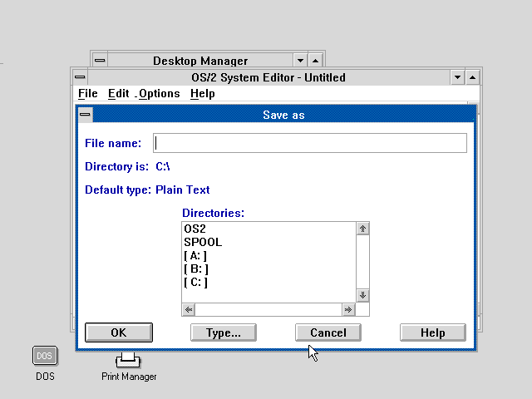The image size is (532, 399).
Task: Click the directories list scroll down arrow
Action: [362, 295]
